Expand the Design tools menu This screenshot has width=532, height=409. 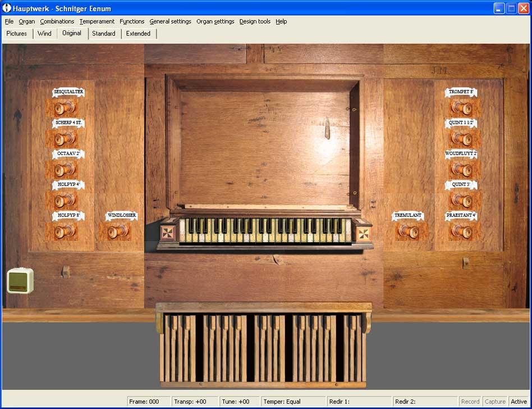255,21
